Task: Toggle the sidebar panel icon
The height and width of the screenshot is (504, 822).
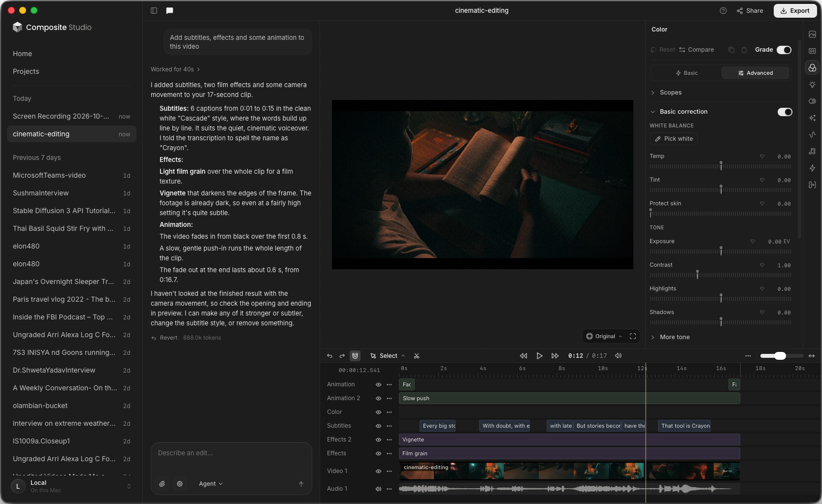Action: (x=154, y=10)
